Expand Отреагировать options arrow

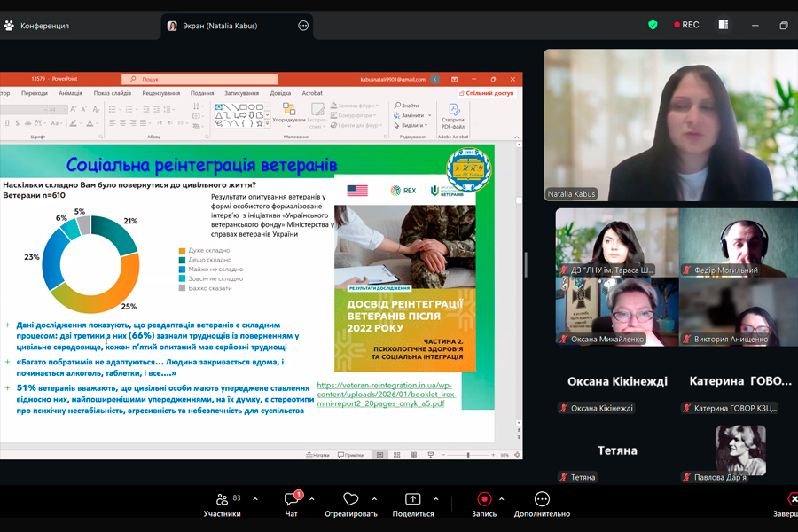374,499
